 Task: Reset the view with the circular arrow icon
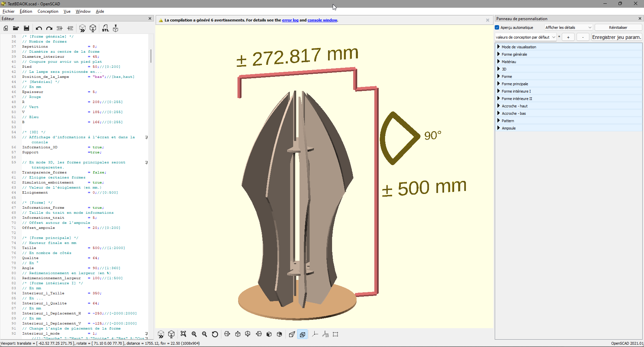pos(215,334)
